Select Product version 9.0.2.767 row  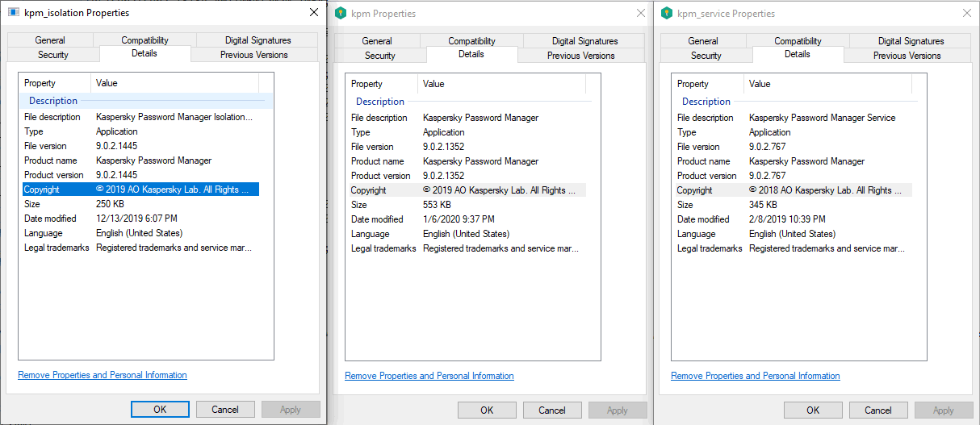click(794, 176)
